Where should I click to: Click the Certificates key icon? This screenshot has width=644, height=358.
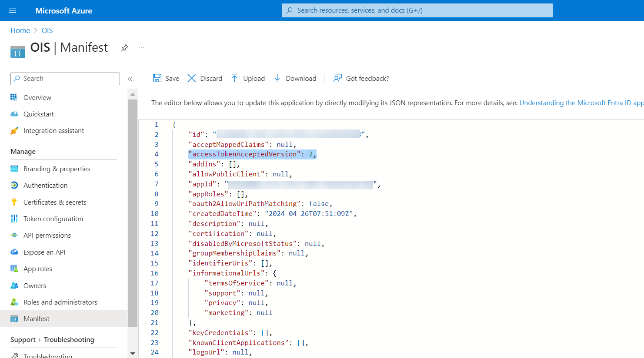(14, 202)
